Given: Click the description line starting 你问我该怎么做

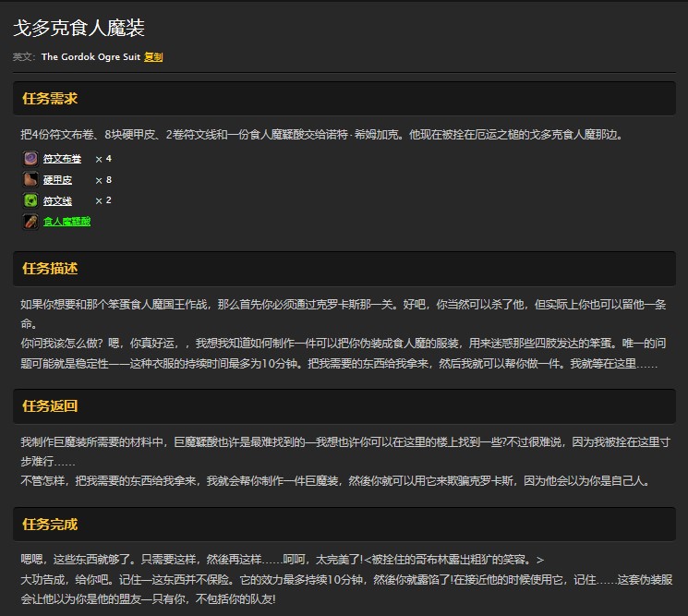Looking at the screenshot, I should click(x=344, y=353).
